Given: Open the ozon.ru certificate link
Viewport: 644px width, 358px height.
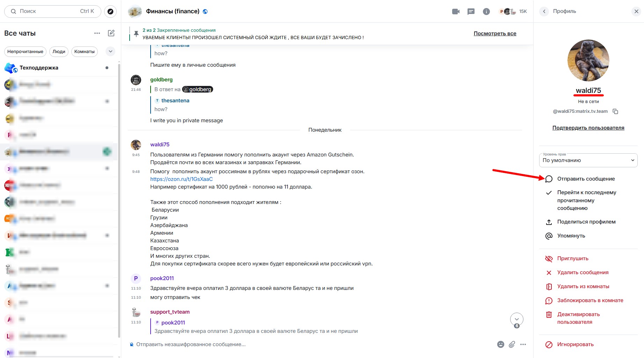Looking at the screenshot, I should [x=181, y=179].
